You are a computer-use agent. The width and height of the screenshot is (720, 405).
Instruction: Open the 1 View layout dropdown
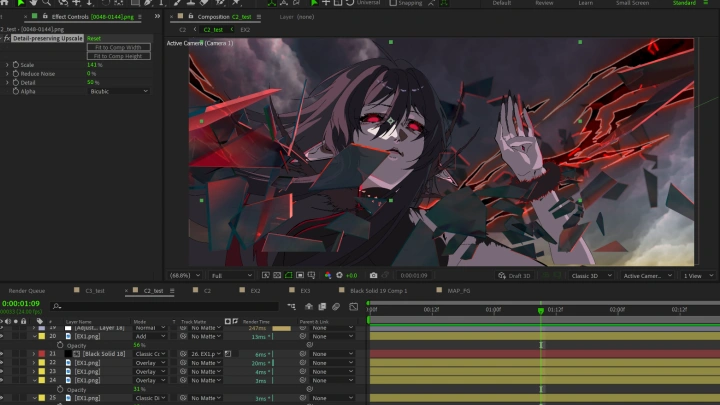[698, 276]
